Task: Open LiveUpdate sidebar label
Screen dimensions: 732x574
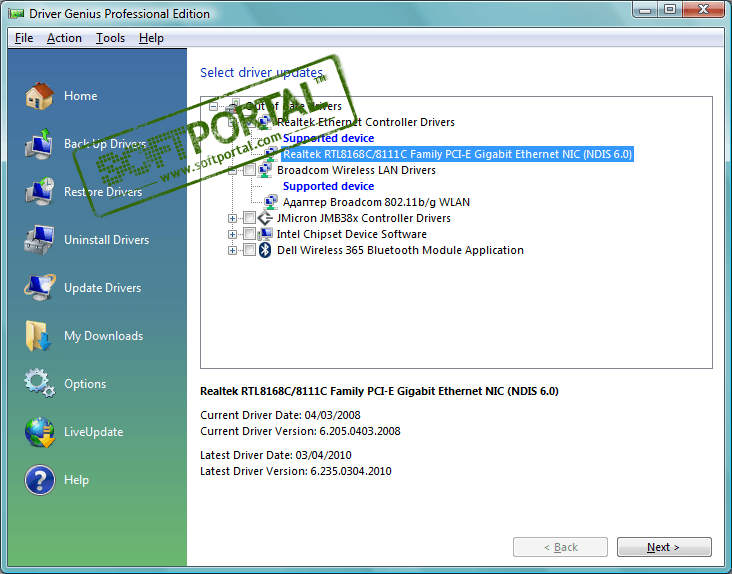Action: (94, 432)
